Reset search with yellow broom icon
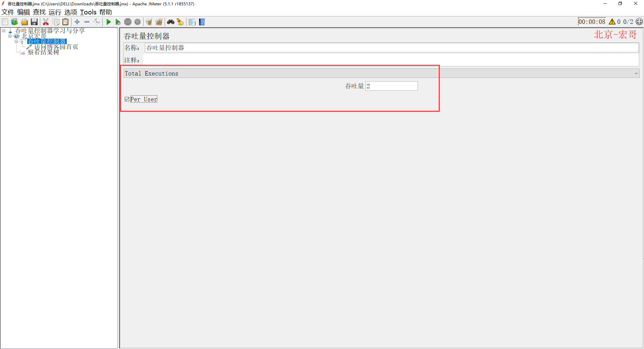The width and height of the screenshot is (644, 349). click(180, 22)
